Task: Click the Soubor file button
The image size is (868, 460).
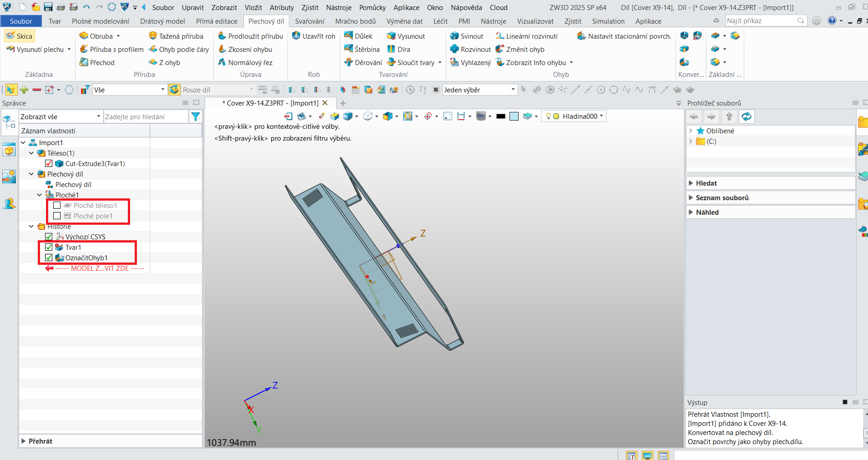Action: point(21,21)
